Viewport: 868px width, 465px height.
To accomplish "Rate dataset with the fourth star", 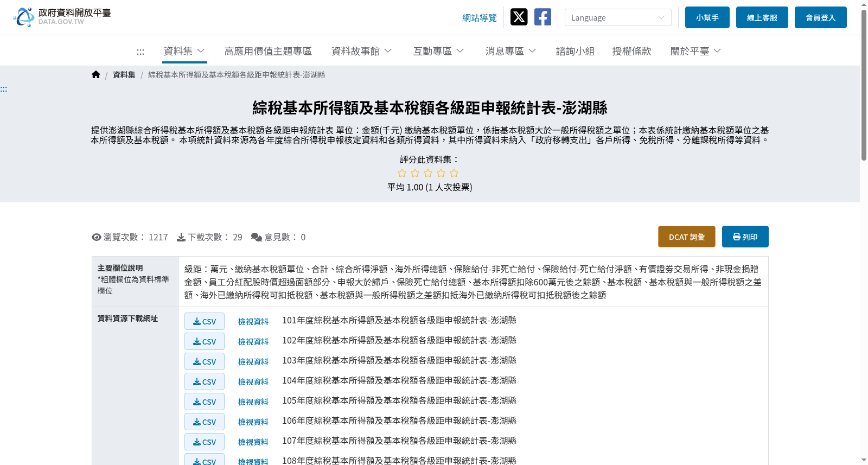I will tap(441, 173).
